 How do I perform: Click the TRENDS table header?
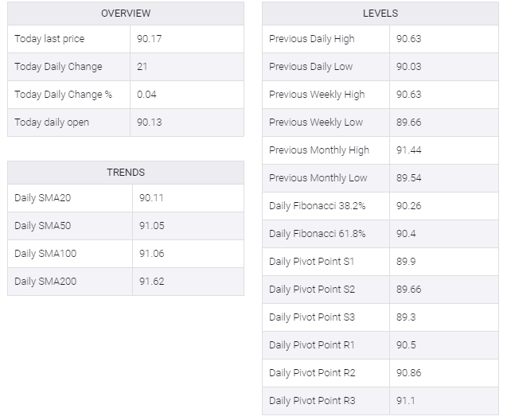[x=126, y=173]
